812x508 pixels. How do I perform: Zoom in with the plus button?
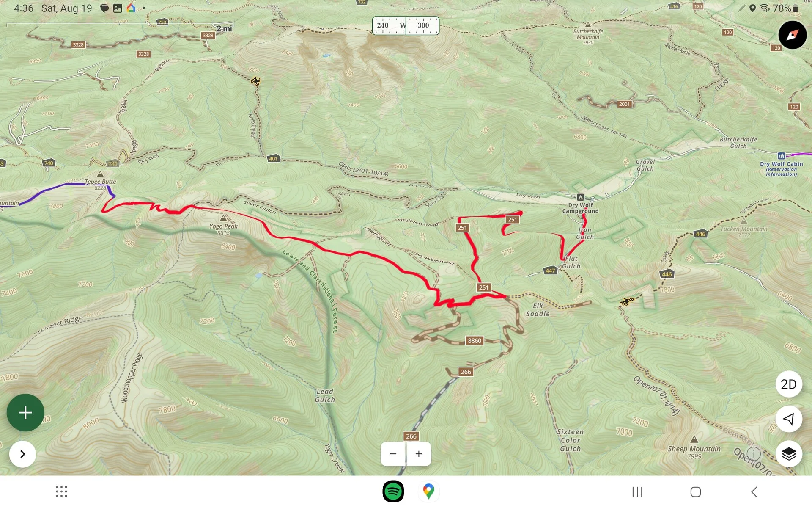[x=419, y=454]
